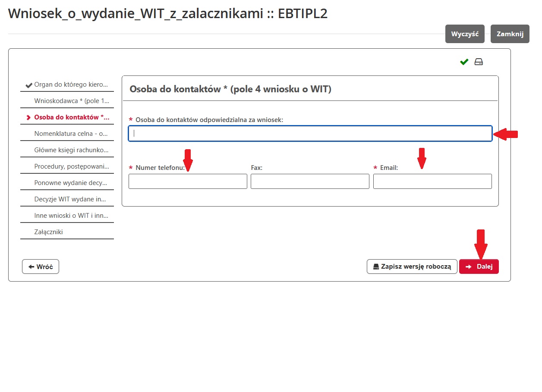Click the Wyczyść button
542x392 pixels.
tap(465, 34)
